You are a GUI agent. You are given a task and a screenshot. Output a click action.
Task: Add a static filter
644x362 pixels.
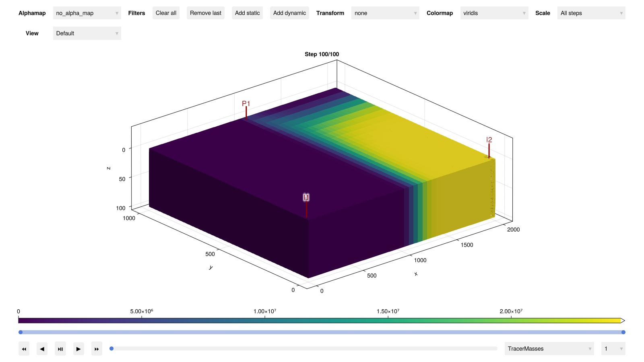[247, 13]
